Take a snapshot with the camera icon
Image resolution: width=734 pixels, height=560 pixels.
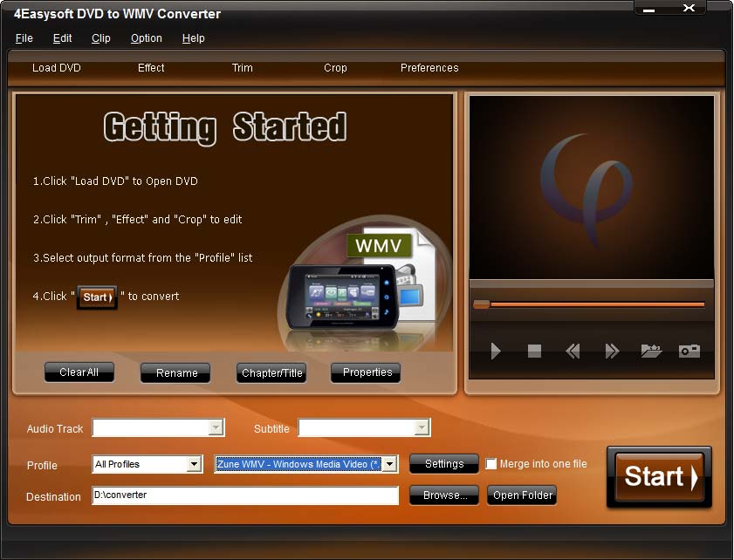coord(689,352)
